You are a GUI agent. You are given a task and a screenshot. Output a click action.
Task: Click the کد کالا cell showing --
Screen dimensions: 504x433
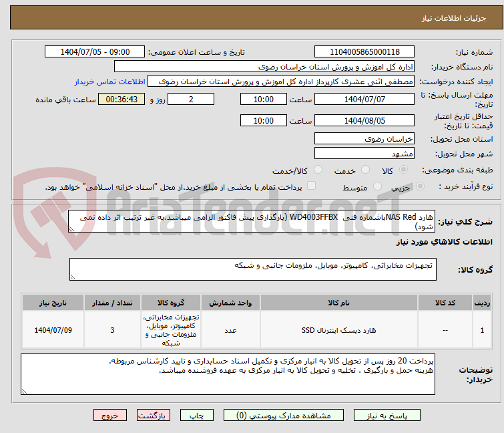point(445,330)
